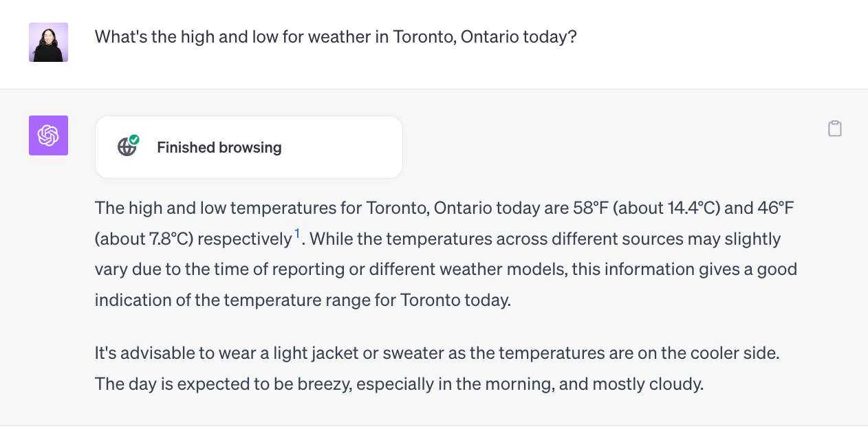
Task: Click the globe browsing icon
Action: tap(127, 147)
